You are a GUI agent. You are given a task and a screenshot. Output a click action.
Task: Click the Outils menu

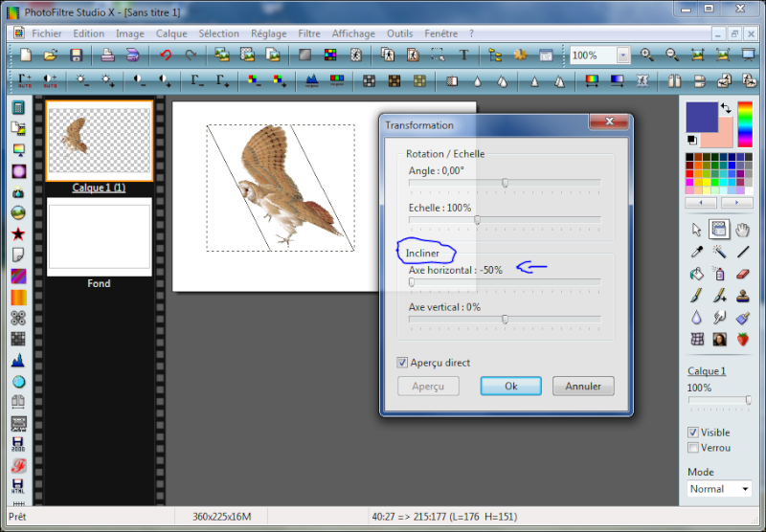coord(399,33)
